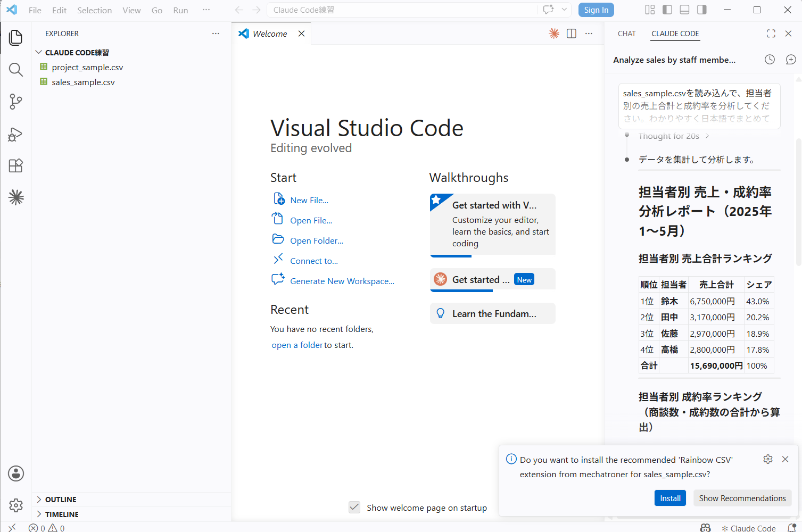This screenshot has width=802, height=532.
Task: Click the New File... link
Action: coord(309,200)
